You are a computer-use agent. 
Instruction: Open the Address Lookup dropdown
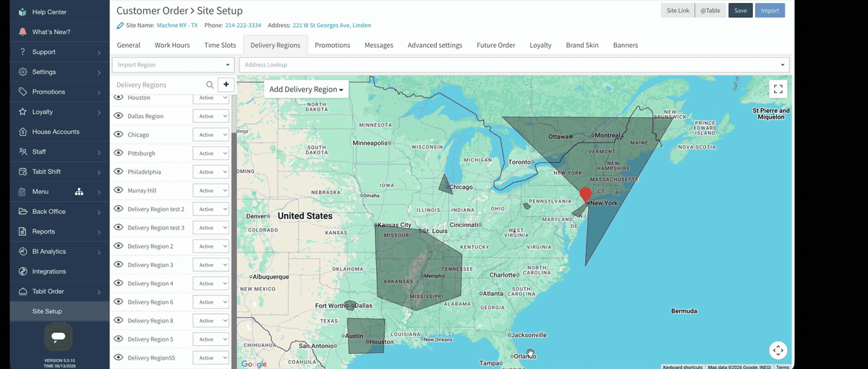[514, 65]
